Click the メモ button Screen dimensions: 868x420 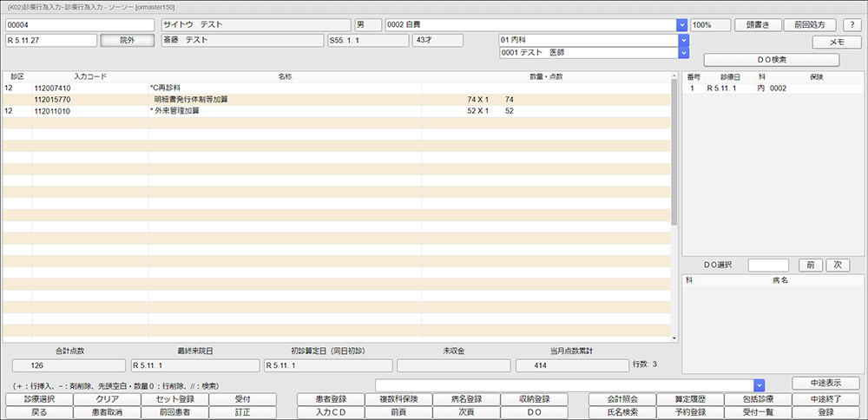(x=837, y=42)
